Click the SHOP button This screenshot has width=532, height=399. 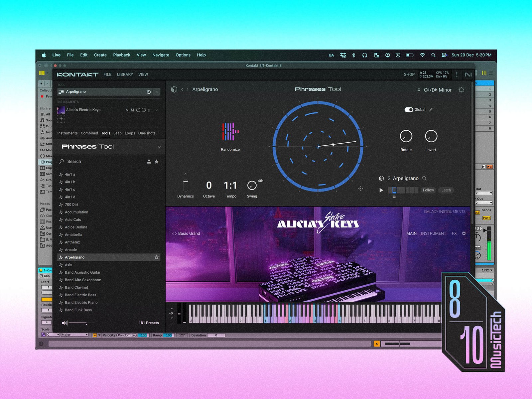[409, 74]
